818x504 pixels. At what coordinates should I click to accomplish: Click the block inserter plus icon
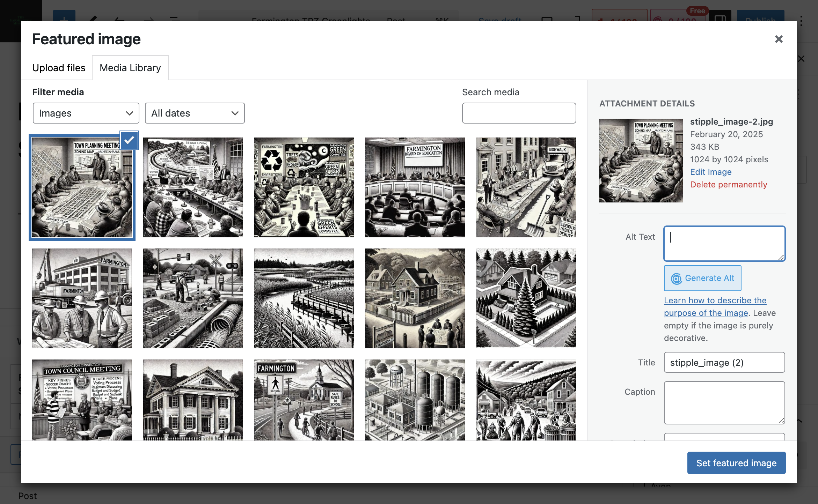point(64,16)
